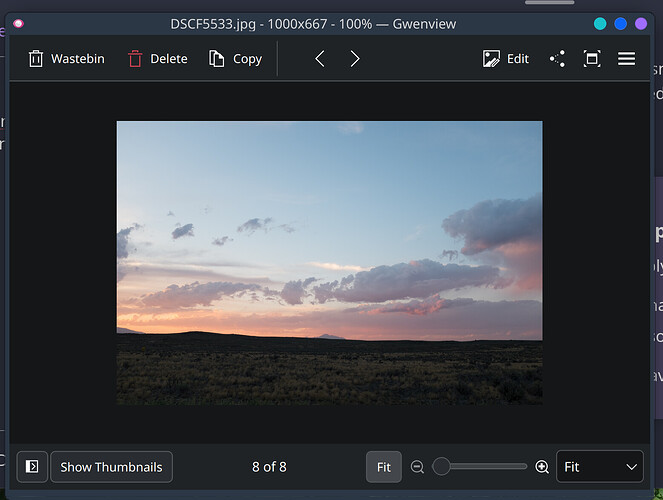
Task: Toggle the sidebar panel icon
Action: [x=32, y=467]
